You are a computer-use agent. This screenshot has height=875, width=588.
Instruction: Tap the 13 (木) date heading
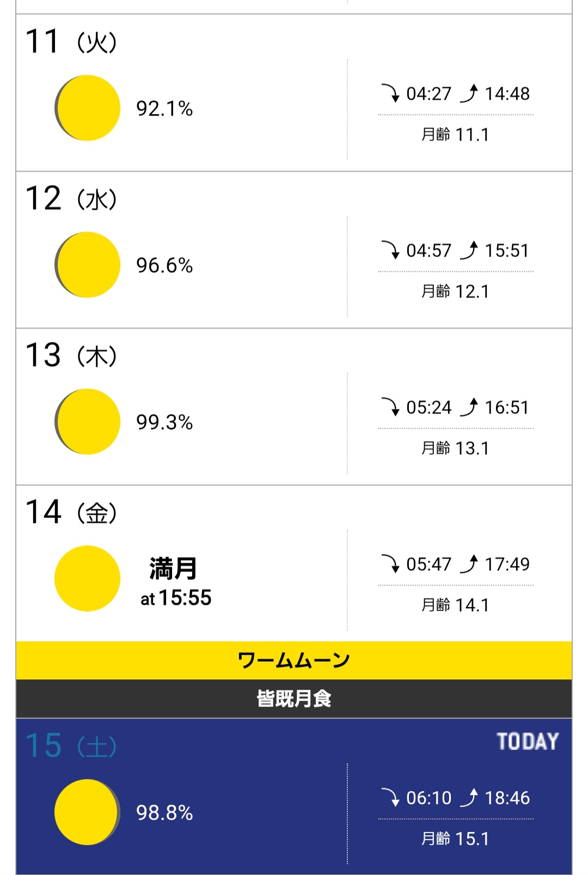coord(71,355)
